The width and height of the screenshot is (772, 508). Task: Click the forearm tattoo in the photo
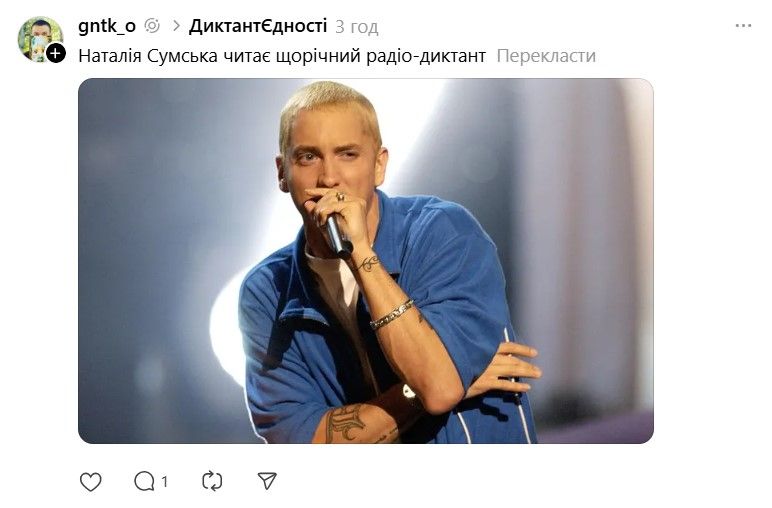point(347,422)
